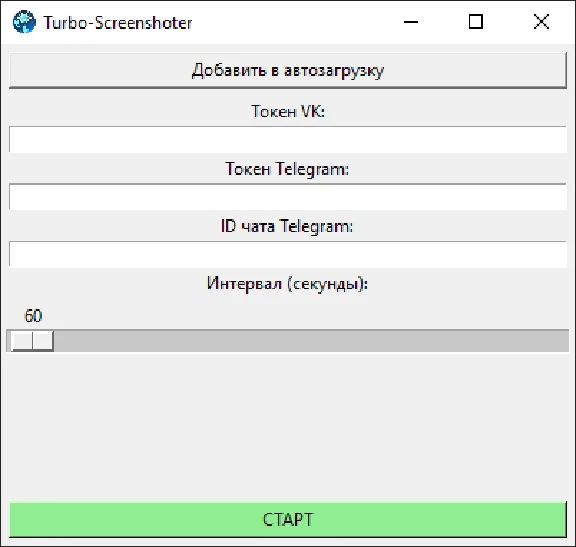This screenshot has height=547, width=576.
Task: Click the interval slider handle
Action: pos(32,341)
